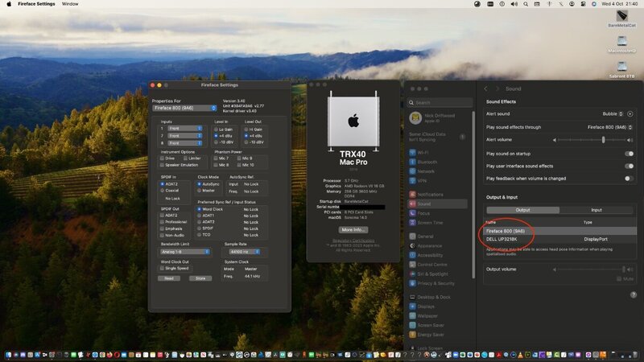Open the Trash in the Dock
Screen dimensions: 644x362
click(x=635, y=355)
